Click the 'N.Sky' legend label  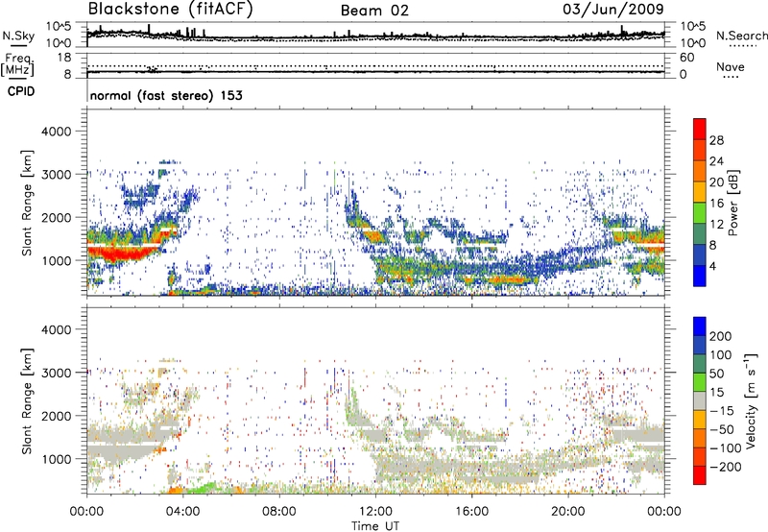click(x=18, y=36)
